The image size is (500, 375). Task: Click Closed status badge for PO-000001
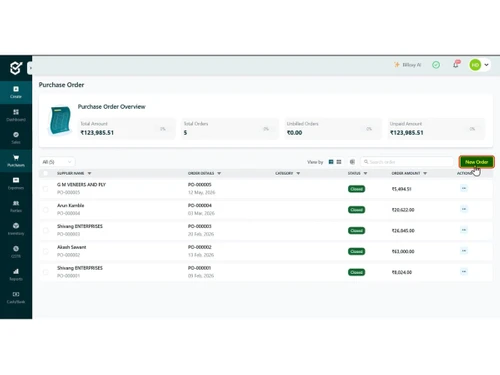coord(356,272)
